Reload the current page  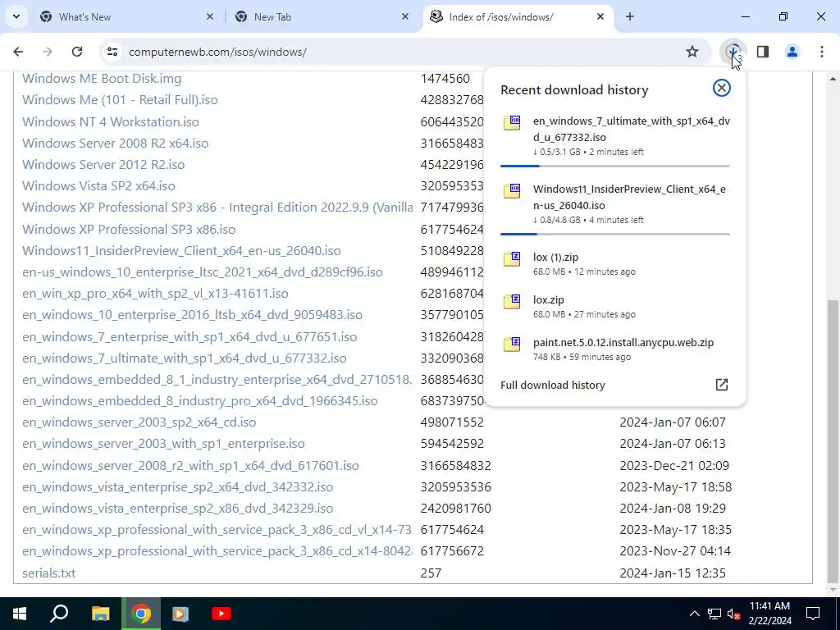[77, 52]
